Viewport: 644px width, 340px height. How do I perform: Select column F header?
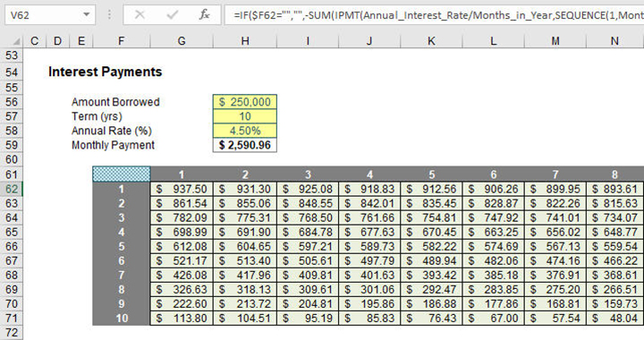[121, 41]
